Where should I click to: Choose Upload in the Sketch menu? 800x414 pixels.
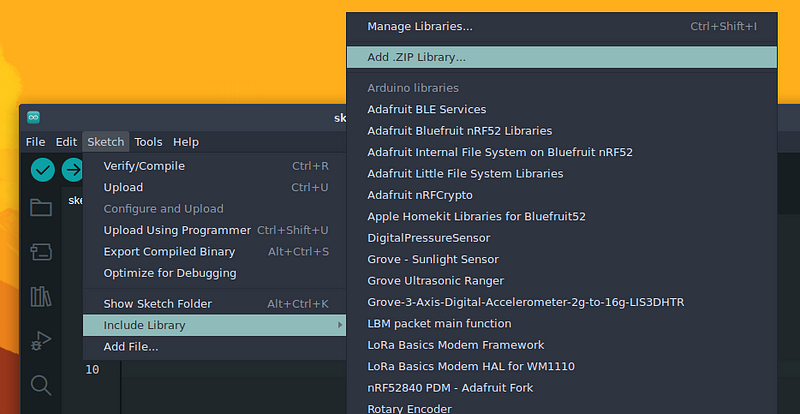214,187
